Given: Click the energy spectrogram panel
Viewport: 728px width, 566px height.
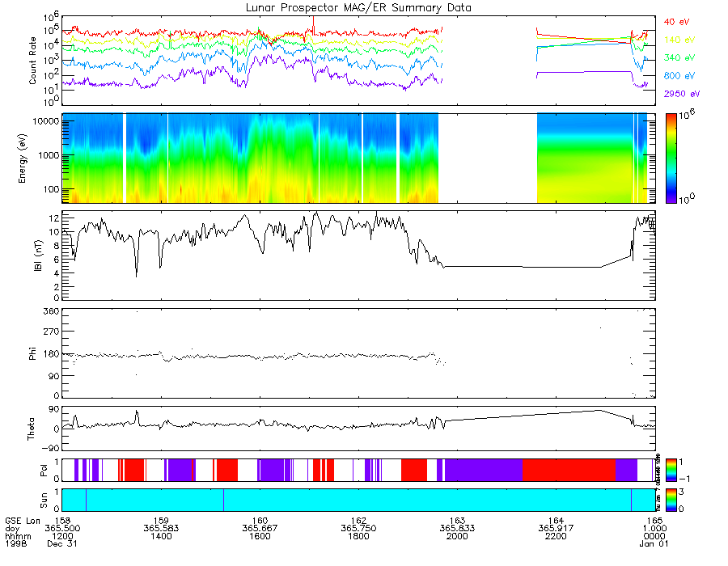Looking at the screenshot, I should 358,158.
